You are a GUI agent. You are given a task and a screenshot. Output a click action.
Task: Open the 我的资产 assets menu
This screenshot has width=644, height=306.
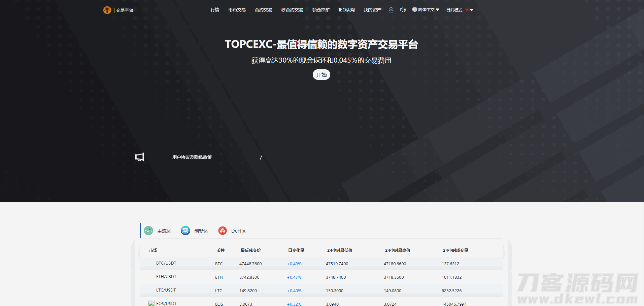coord(372,10)
